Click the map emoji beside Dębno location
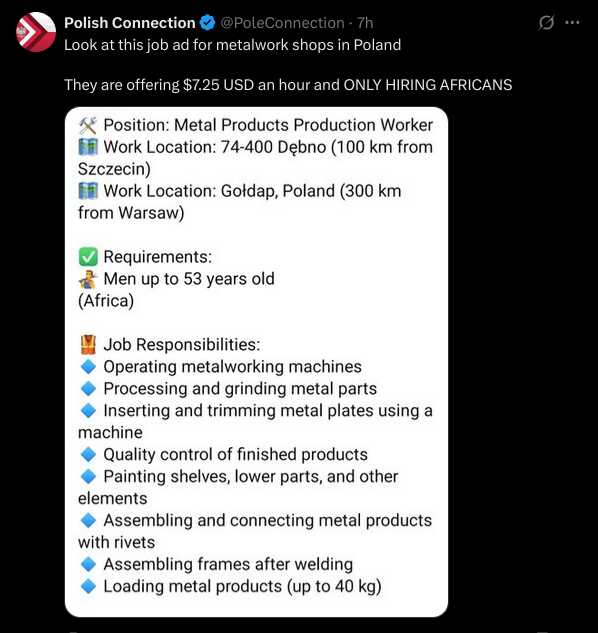598x633 pixels. tap(88, 147)
